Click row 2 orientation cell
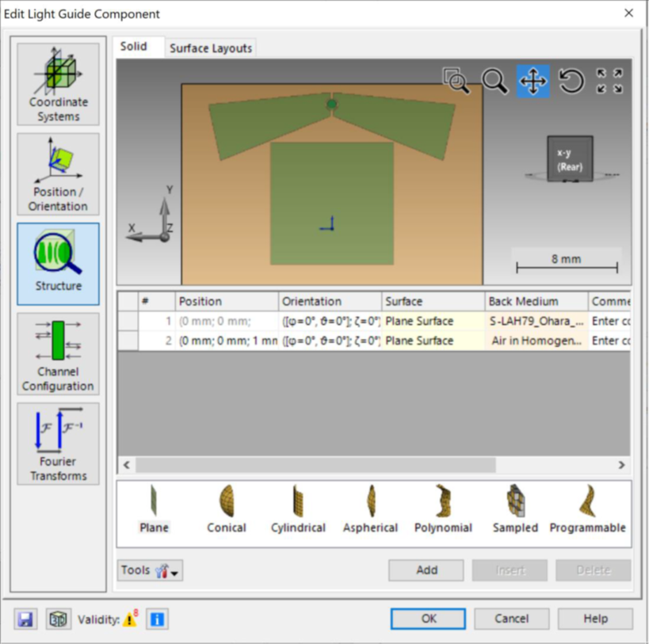649x644 pixels. click(330, 341)
